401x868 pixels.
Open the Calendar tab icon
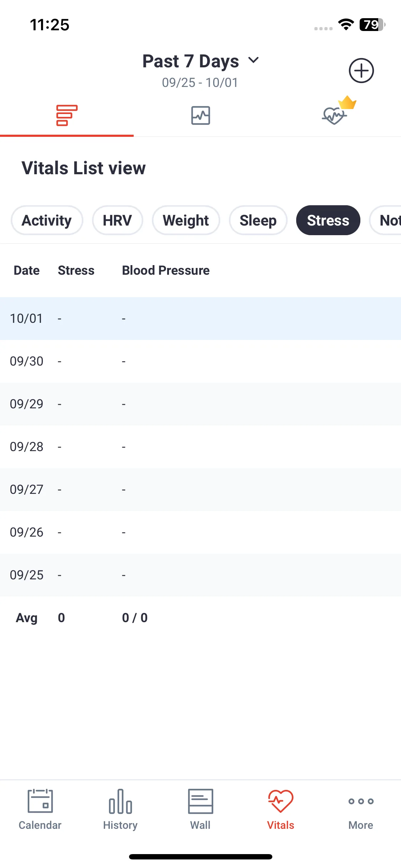click(40, 801)
